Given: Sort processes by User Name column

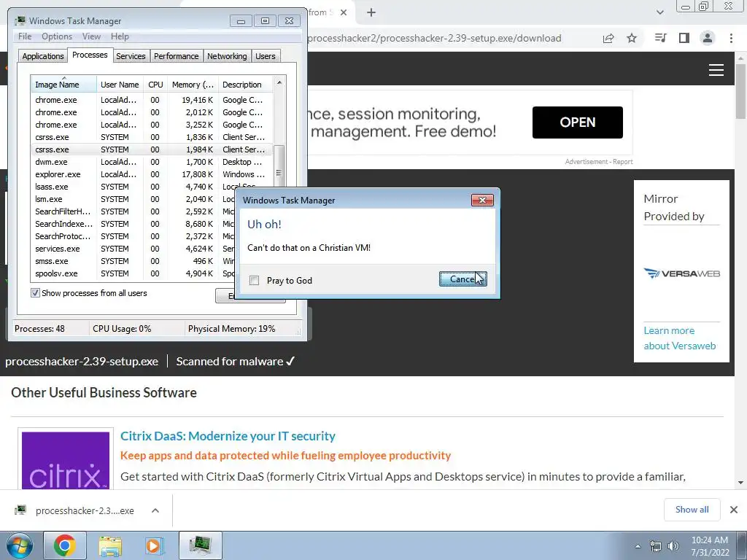Looking at the screenshot, I should [x=120, y=85].
